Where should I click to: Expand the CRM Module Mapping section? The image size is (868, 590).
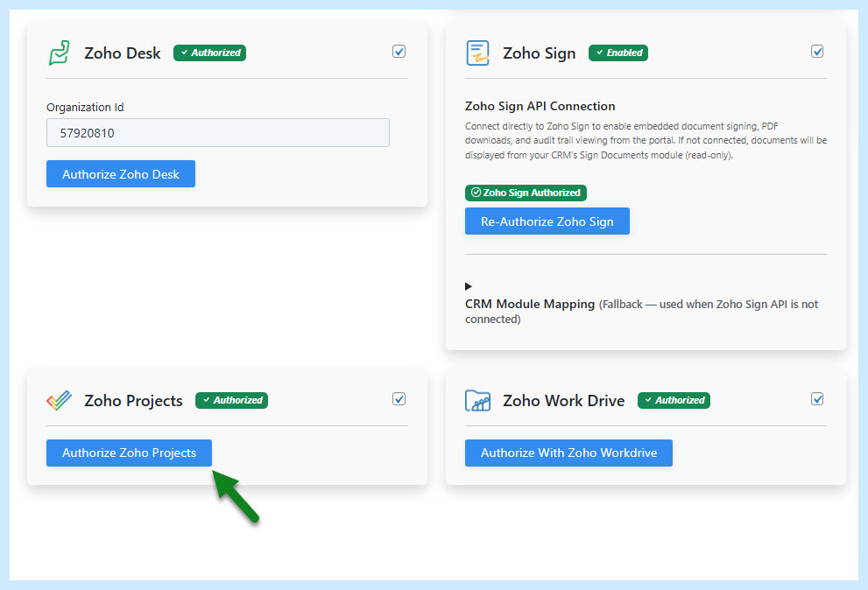[x=469, y=286]
